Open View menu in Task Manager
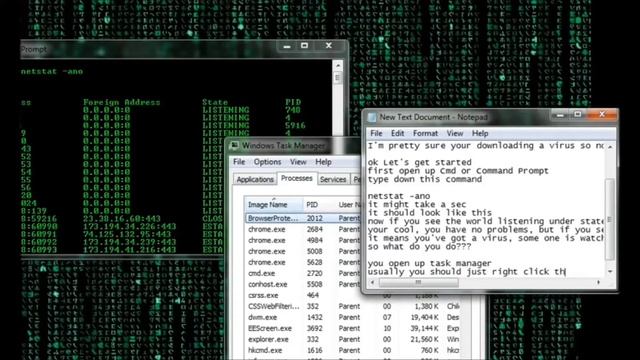The height and width of the screenshot is (360, 640). pyautogui.click(x=298, y=162)
